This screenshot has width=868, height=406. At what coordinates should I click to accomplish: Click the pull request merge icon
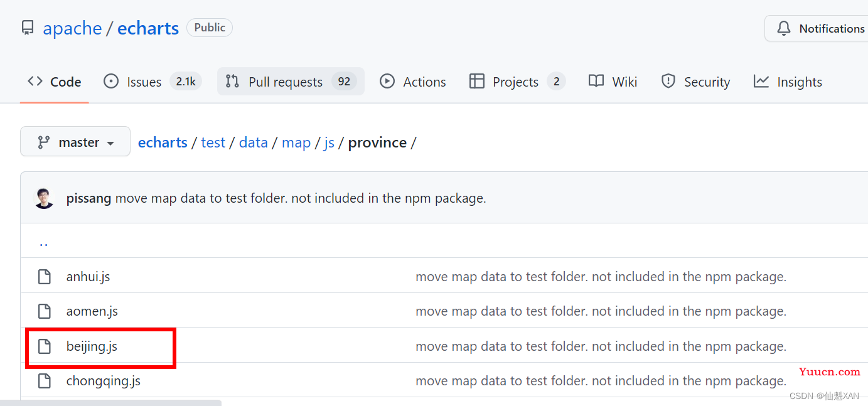232,82
